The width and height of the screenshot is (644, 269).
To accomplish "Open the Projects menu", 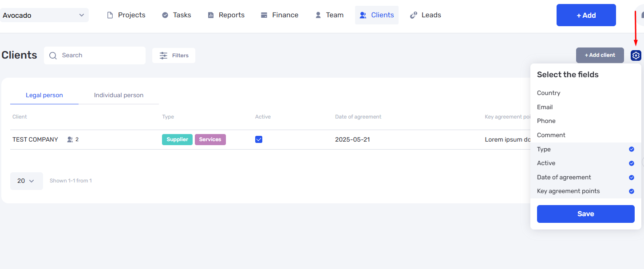I will pyautogui.click(x=126, y=15).
